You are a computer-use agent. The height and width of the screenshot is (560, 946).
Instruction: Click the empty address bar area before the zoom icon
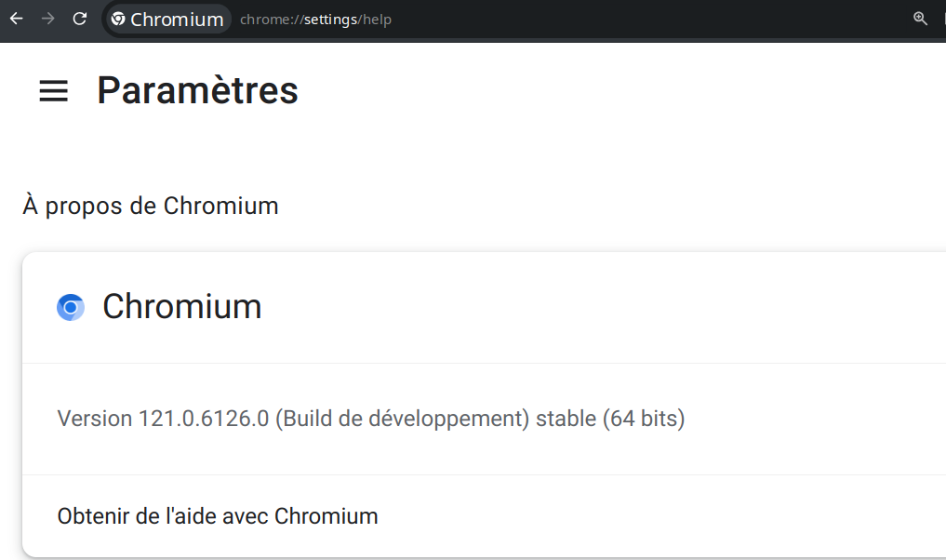tap(651, 20)
